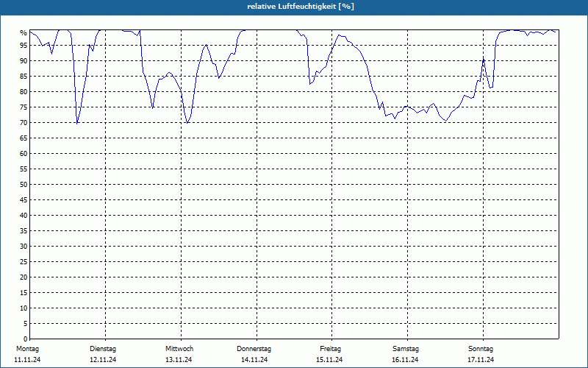The height and width of the screenshot is (368, 588).
Task: Click the date '17.11.24'
Action: (x=481, y=359)
